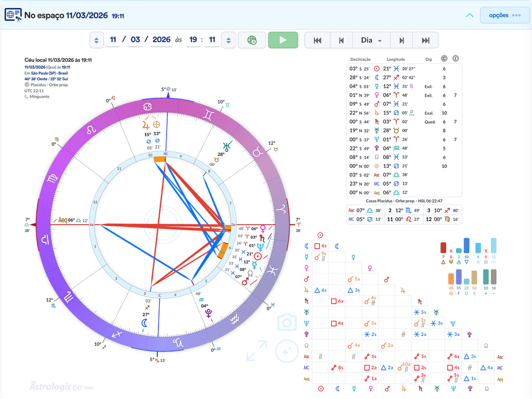Click the MC-Moon opposition 8s aspect cell
532x399 pixels.
(x=337, y=367)
